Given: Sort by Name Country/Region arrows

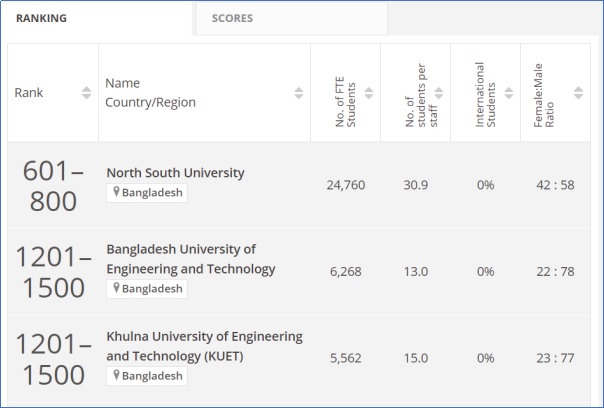Looking at the screenshot, I should point(298,93).
